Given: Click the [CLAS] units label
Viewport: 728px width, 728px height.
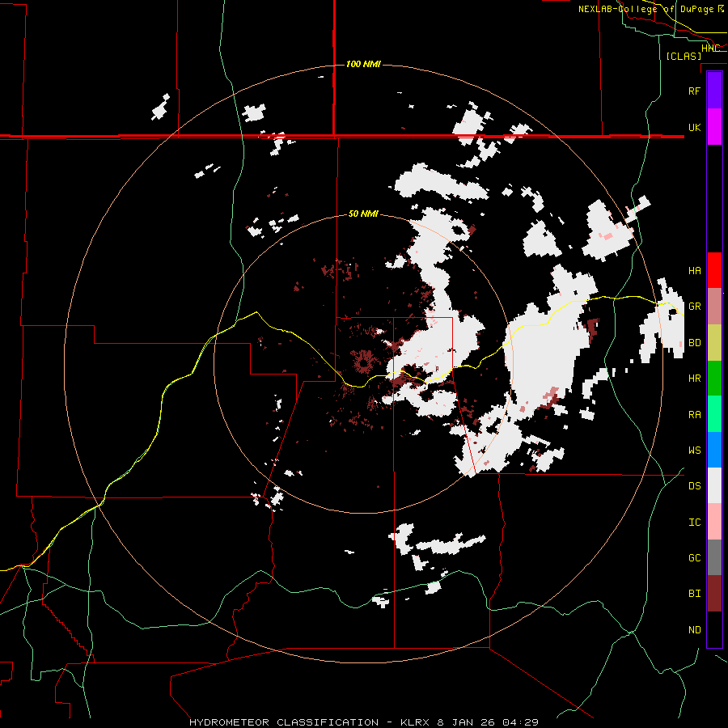Looking at the screenshot, I should point(684,57).
